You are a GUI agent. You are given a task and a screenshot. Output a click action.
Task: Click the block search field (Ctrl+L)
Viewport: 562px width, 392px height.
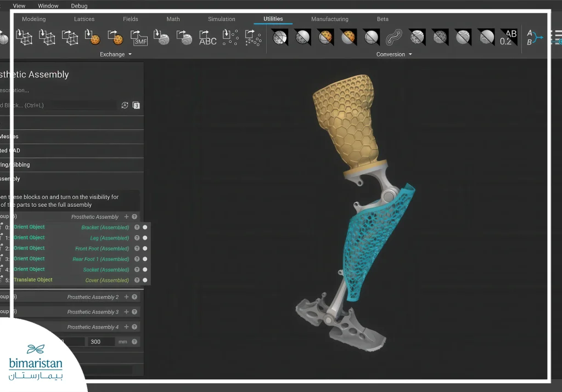[x=58, y=105]
